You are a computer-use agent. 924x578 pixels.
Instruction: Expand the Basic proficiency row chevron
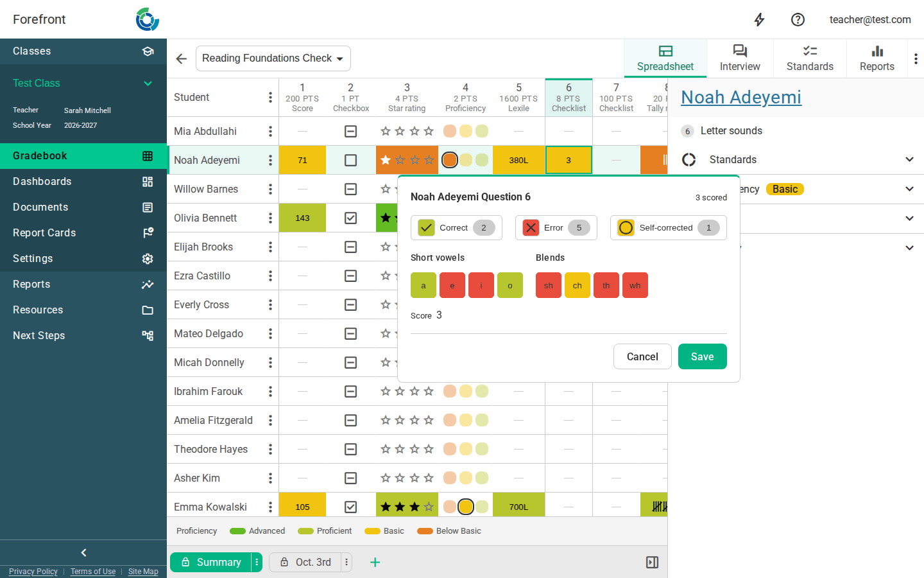pyautogui.click(x=909, y=189)
